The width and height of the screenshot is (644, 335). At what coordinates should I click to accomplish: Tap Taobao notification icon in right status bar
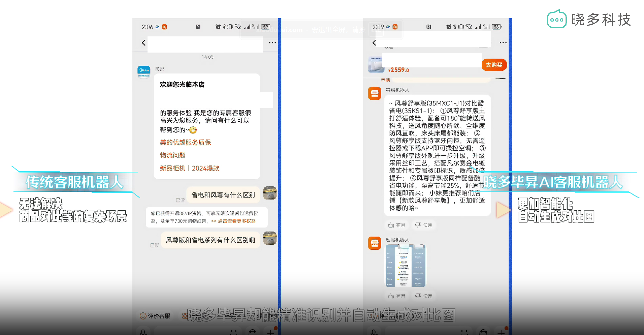tap(395, 27)
